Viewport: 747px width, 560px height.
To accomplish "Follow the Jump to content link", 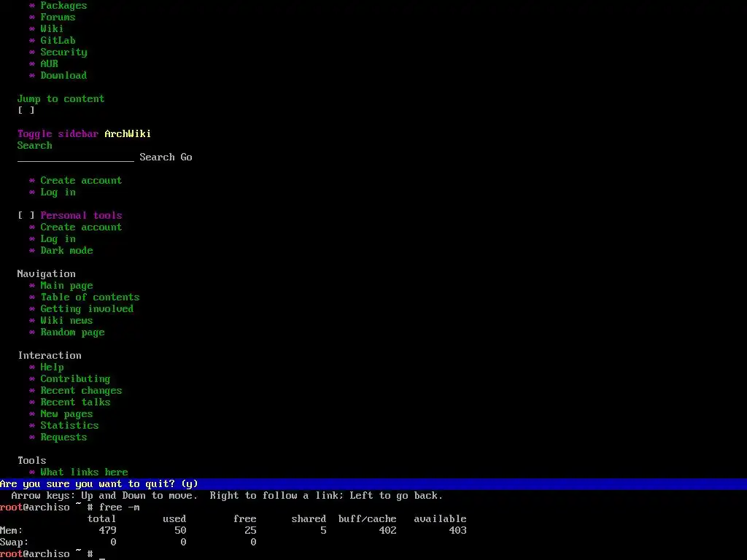I will pyautogui.click(x=61, y=99).
